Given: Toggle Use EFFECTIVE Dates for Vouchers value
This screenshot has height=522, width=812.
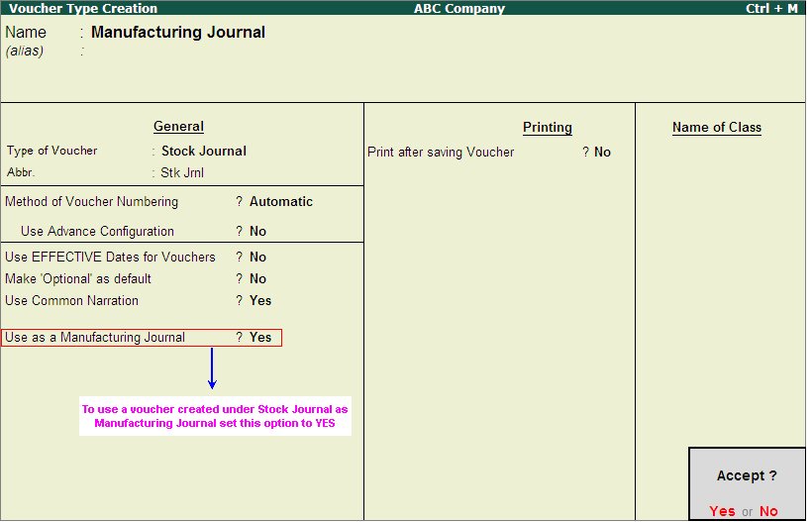Looking at the screenshot, I should 257,257.
